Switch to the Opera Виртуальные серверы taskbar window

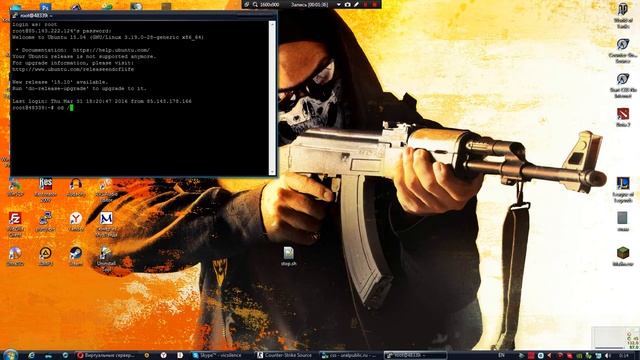coord(106,356)
